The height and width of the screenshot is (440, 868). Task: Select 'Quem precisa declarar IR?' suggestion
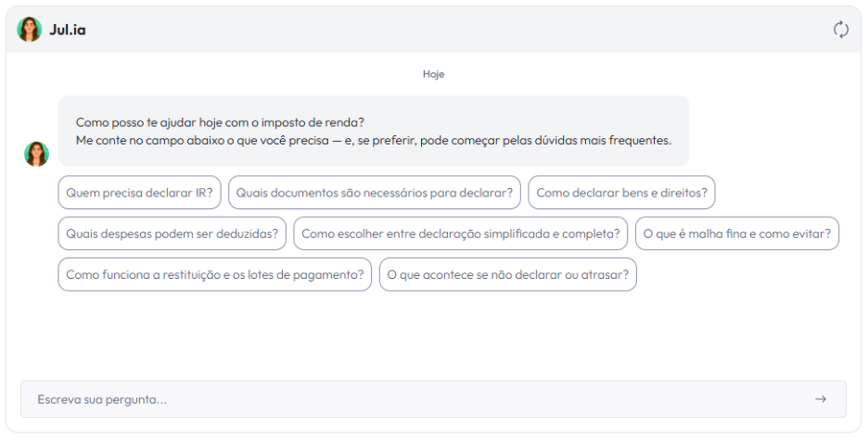coord(139,193)
